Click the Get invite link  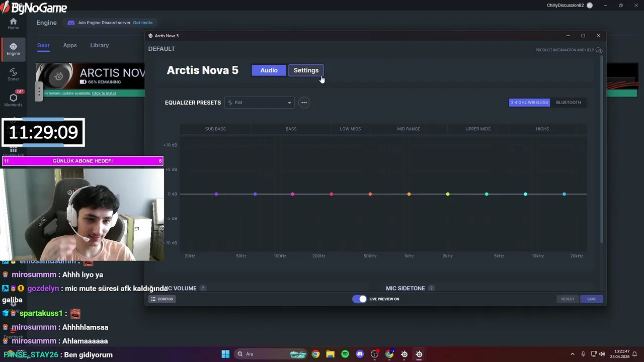click(x=143, y=23)
